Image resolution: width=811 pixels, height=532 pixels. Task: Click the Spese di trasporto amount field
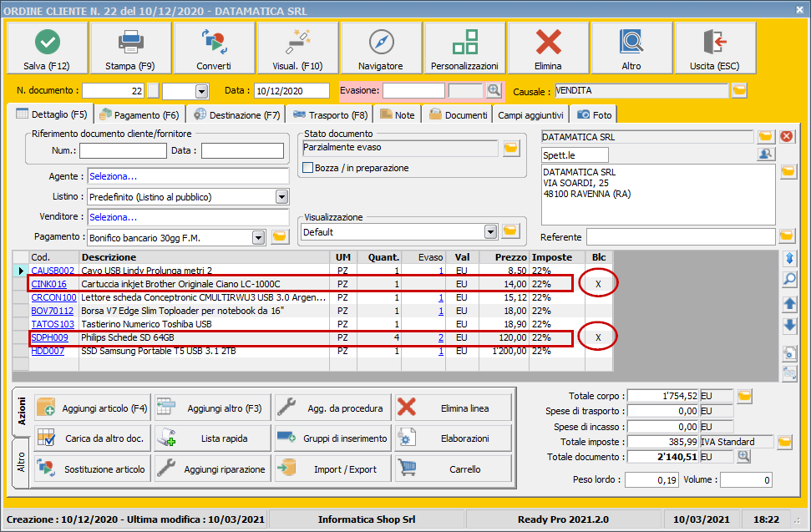pyautogui.click(x=662, y=411)
